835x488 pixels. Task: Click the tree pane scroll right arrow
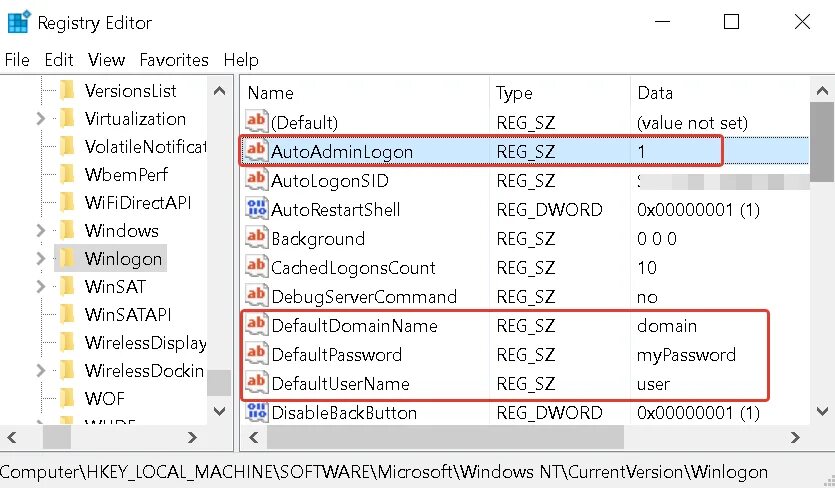point(192,437)
